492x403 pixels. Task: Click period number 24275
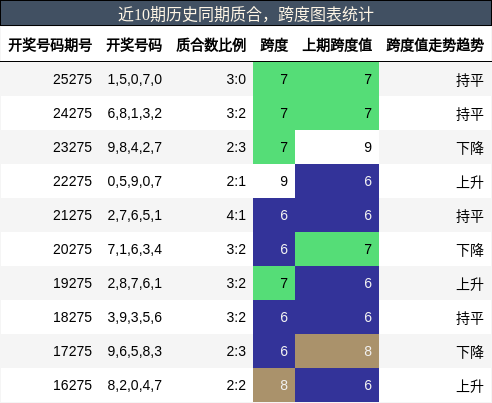pyautogui.click(x=72, y=113)
